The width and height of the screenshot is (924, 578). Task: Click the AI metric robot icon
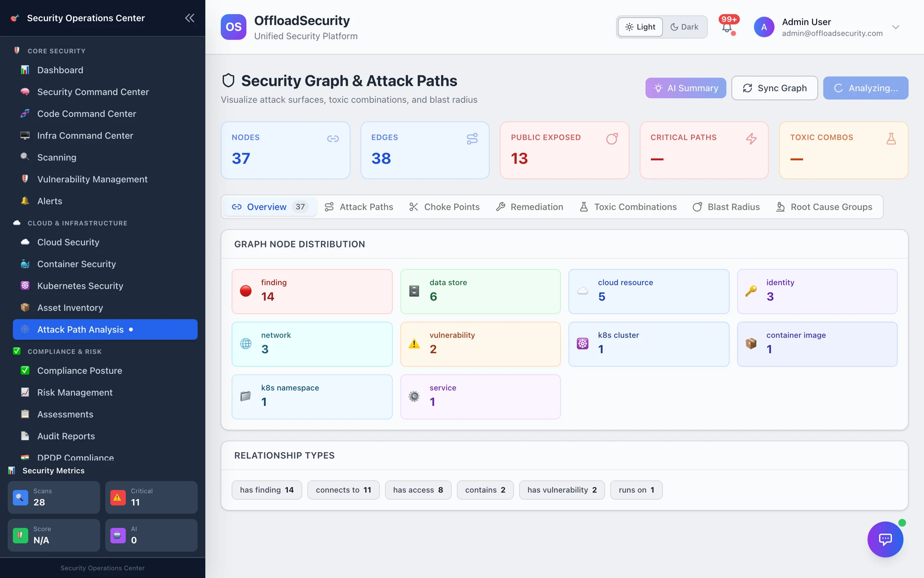pos(118,536)
